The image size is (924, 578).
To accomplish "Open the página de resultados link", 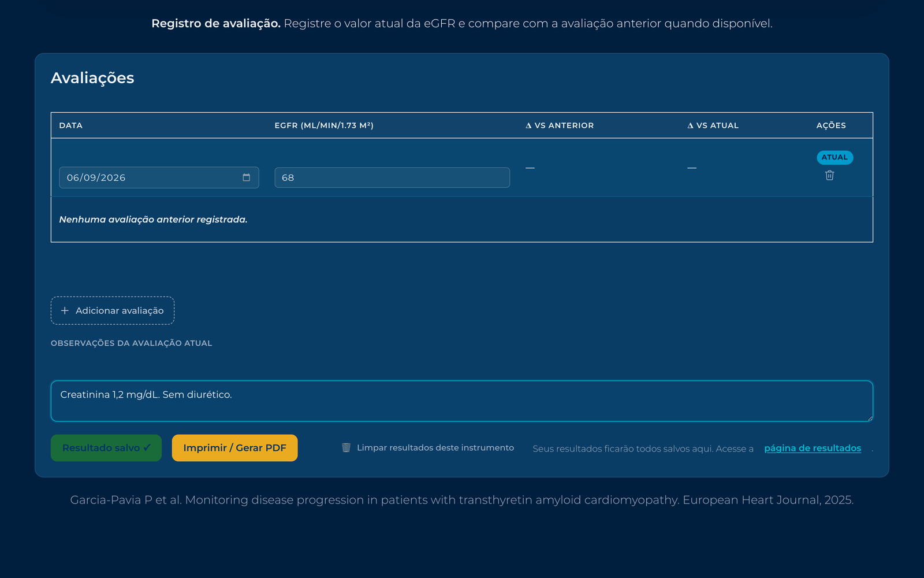I will click(813, 448).
